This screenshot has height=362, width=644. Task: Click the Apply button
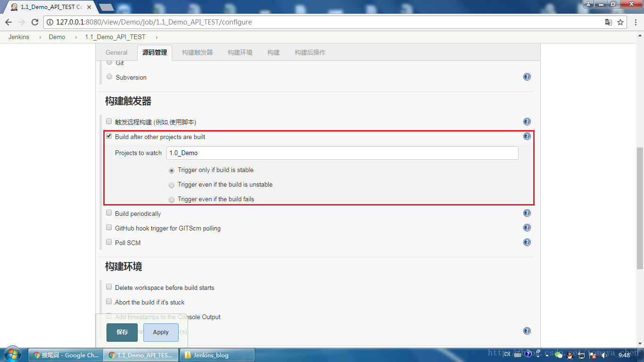[x=161, y=332]
